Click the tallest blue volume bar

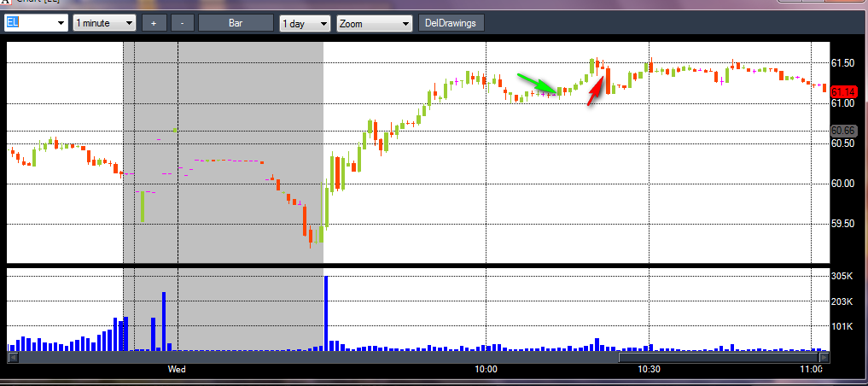click(326, 313)
